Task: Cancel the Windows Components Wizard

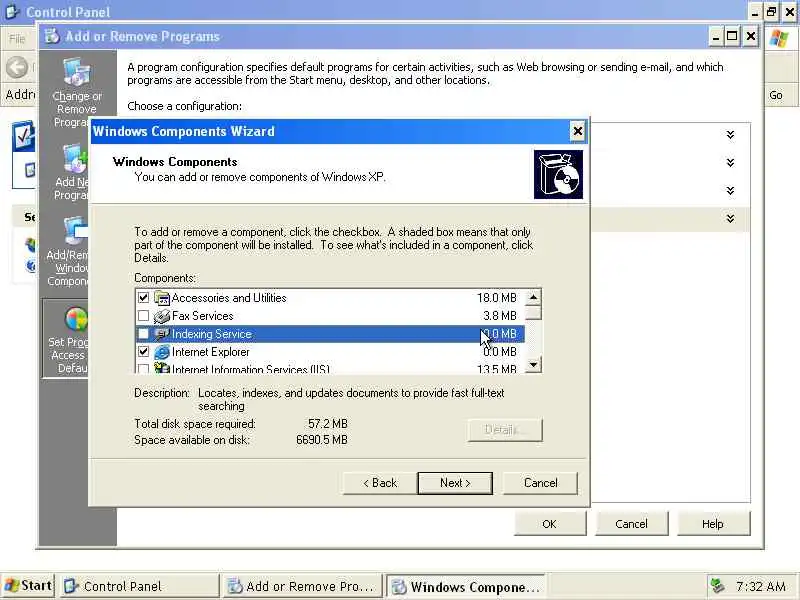Action: (x=540, y=483)
